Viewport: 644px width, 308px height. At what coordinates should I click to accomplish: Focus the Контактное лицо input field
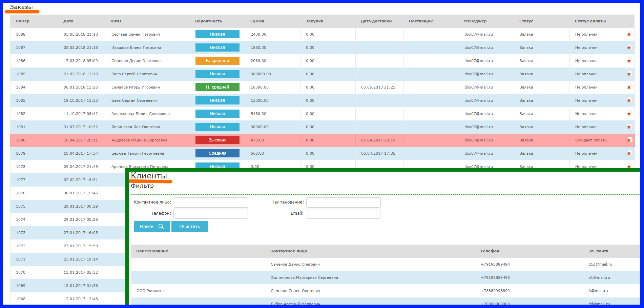(211, 203)
